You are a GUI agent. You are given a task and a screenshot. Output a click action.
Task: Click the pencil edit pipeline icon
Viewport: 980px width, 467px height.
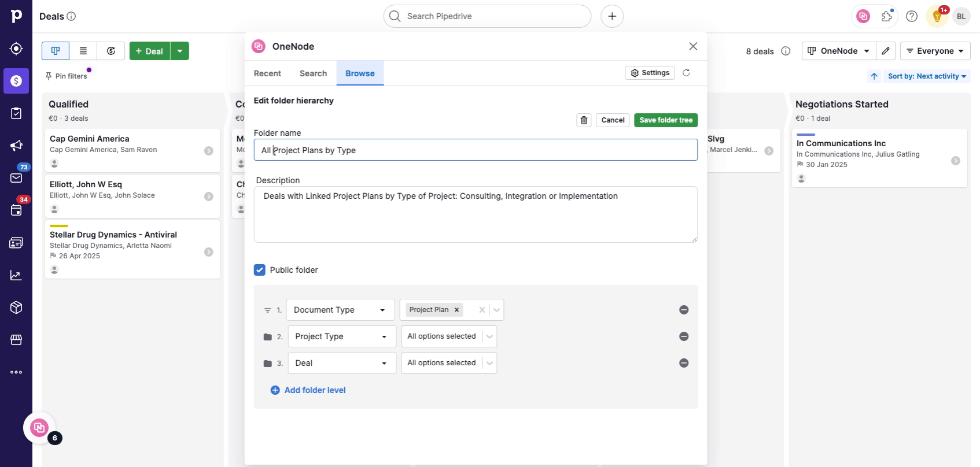[x=886, y=51]
